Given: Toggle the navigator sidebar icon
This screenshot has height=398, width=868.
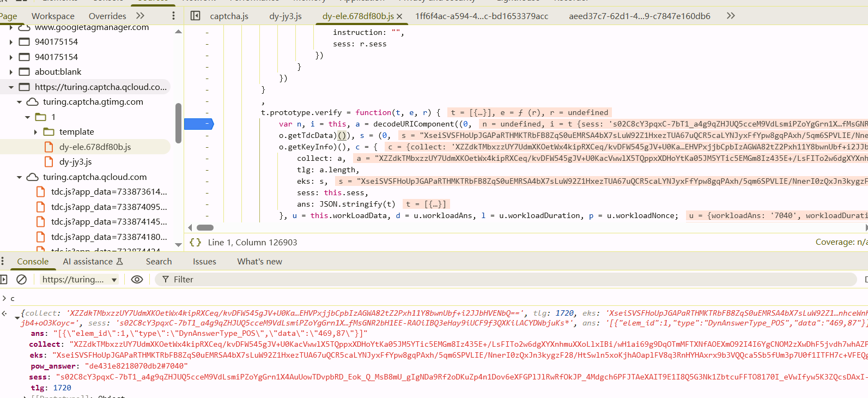Looking at the screenshot, I should pos(196,16).
